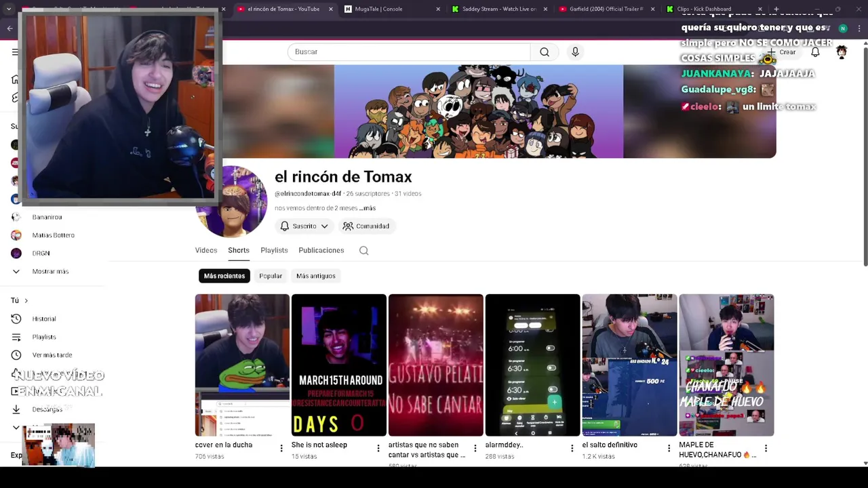This screenshot has height=488, width=868.
Task: Search within the channel using the magnifier icon
Action: coord(364,251)
